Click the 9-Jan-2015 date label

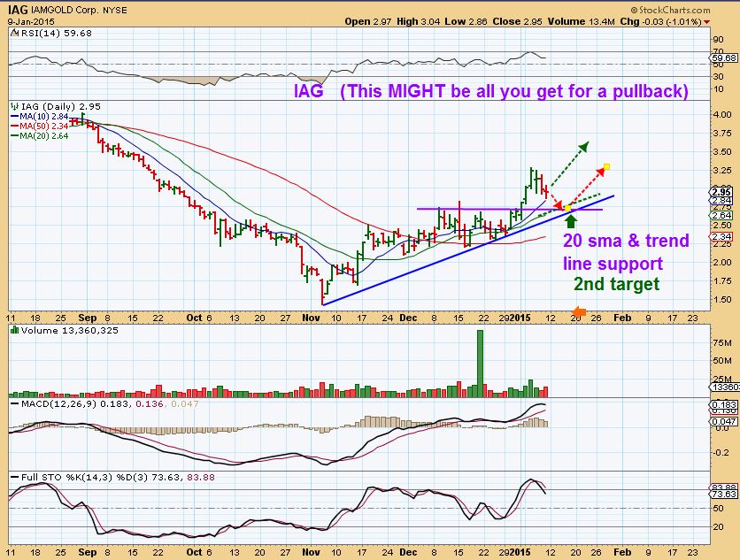pyautogui.click(x=31, y=22)
